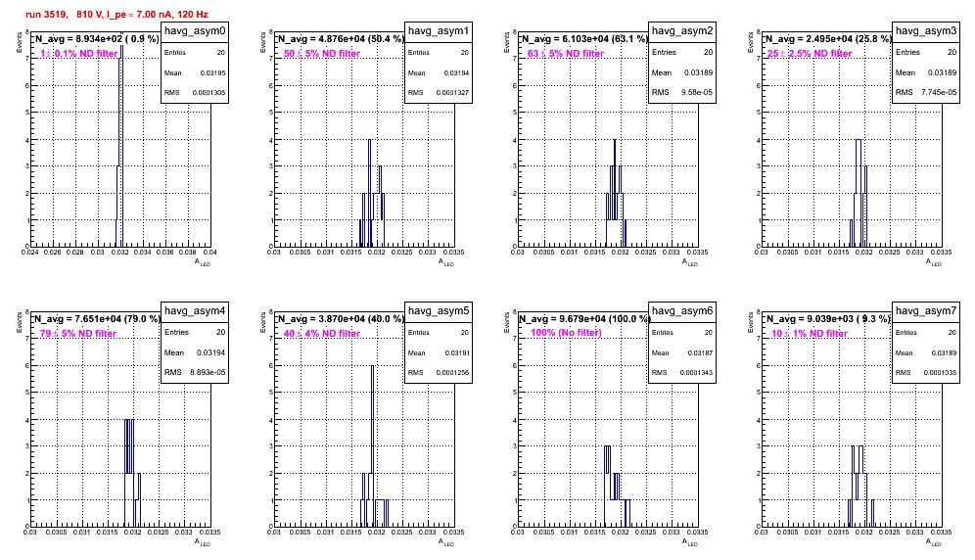Select the havg_asym5 stats box title
Screen dimensions: 975x560
click(439, 311)
